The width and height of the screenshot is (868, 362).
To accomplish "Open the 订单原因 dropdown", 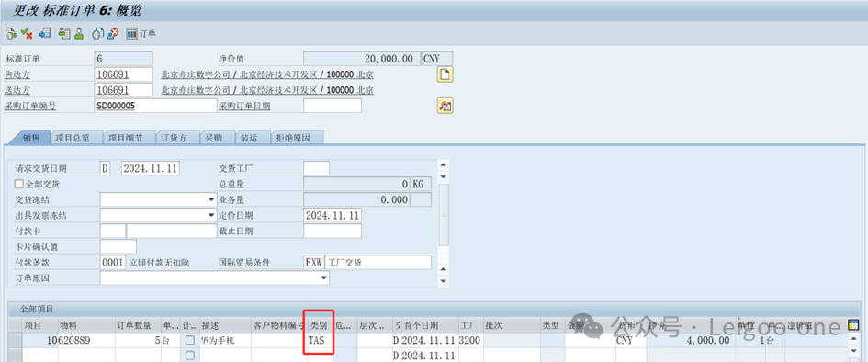I will (x=214, y=277).
